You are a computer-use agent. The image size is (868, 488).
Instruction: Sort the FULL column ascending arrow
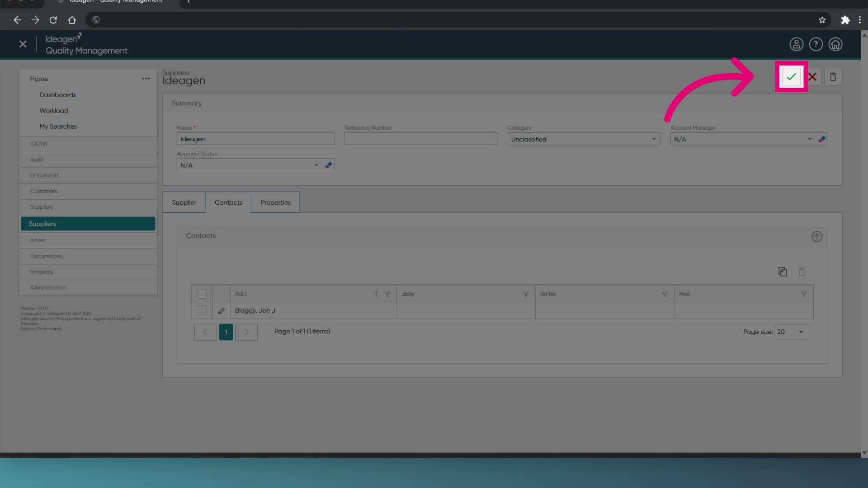click(x=376, y=294)
